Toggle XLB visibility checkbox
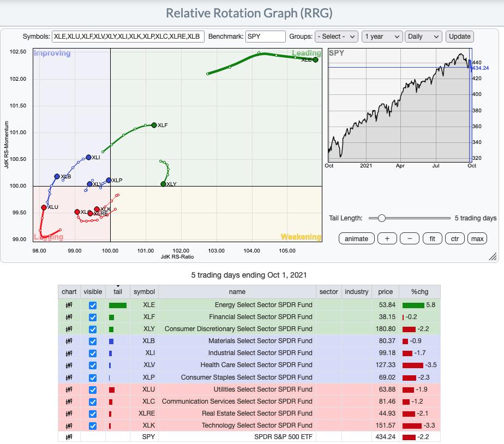504x444 pixels. tap(93, 341)
